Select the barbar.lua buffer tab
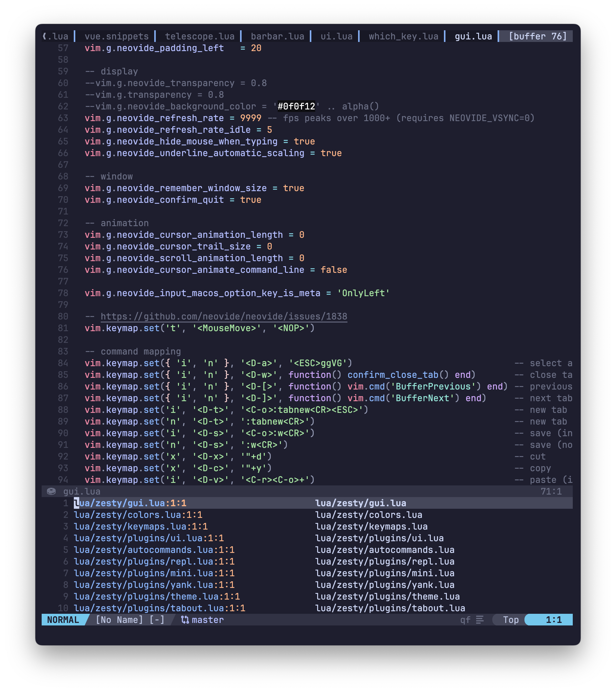 277,36
